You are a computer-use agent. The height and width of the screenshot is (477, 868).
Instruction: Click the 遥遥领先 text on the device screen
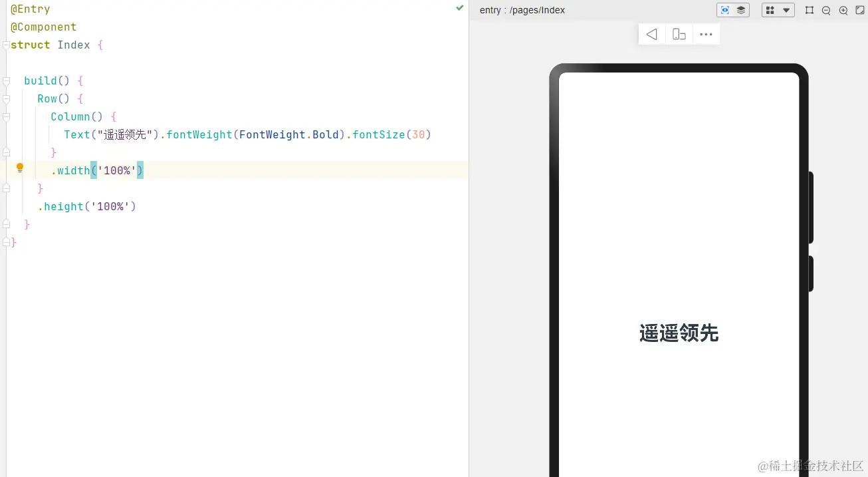[679, 334]
